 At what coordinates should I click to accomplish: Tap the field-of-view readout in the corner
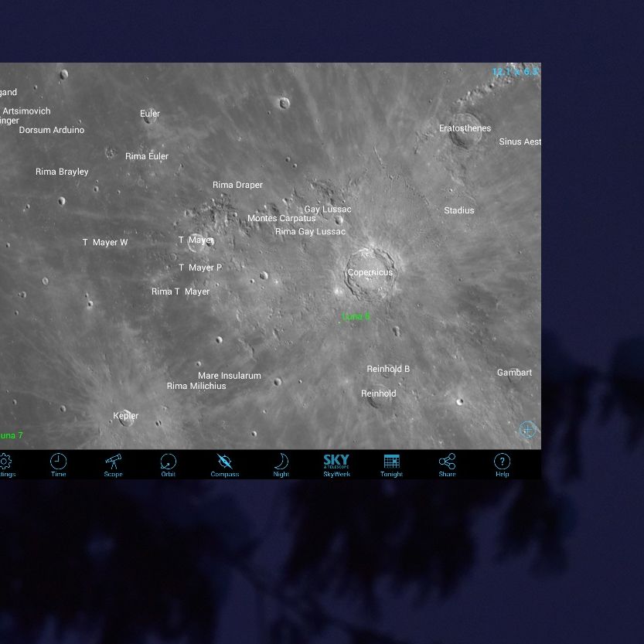[x=516, y=72]
